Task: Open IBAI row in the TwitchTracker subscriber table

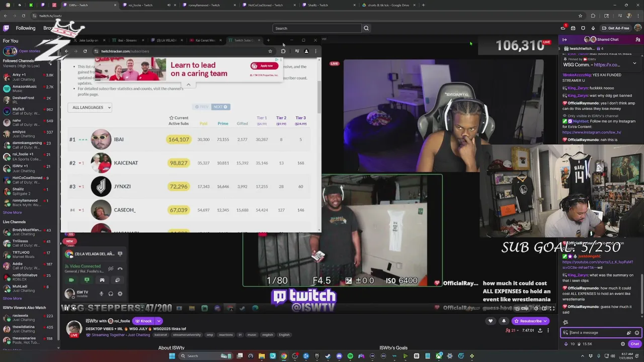Action: tap(189, 139)
